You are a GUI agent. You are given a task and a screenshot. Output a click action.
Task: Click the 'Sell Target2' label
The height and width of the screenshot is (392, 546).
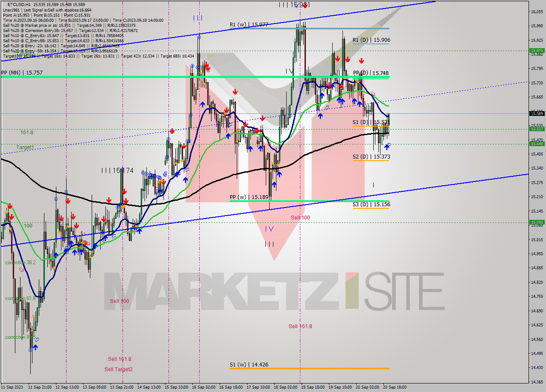pyautogui.click(x=119, y=369)
